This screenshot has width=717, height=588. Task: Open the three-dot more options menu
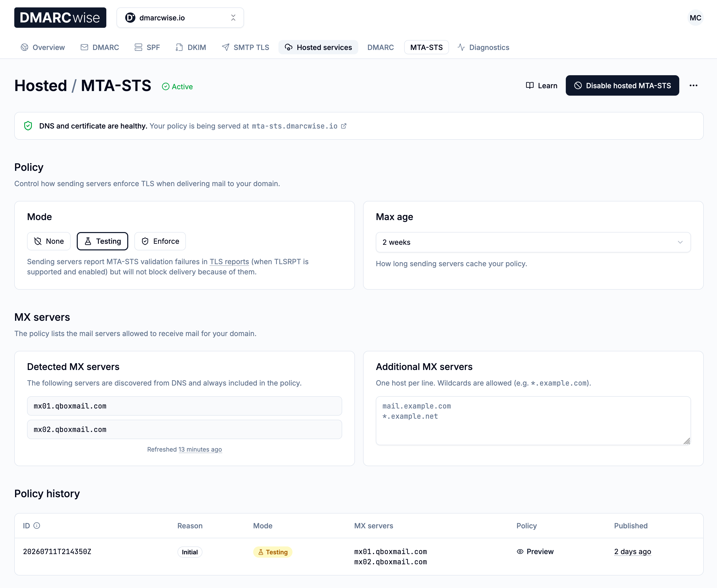coord(693,85)
